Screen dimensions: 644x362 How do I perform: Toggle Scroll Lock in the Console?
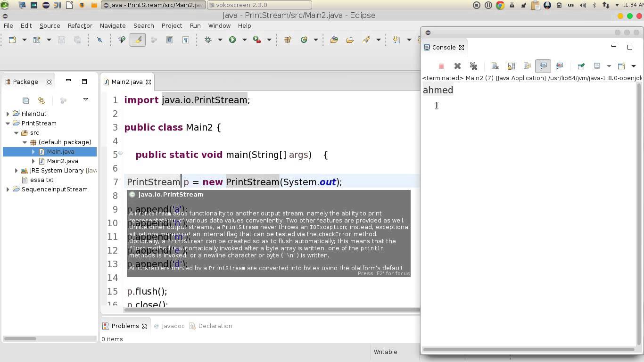point(512,66)
